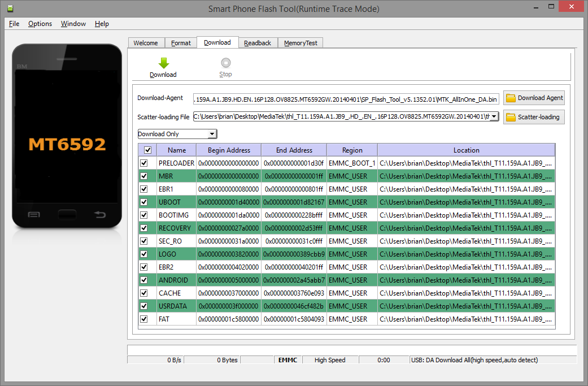Click the High Speed indicator at the bottom
588x386 pixels.
point(330,360)
